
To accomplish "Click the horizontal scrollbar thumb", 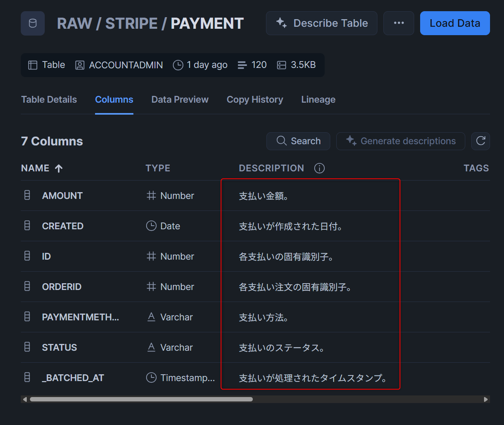I will 141,399.
